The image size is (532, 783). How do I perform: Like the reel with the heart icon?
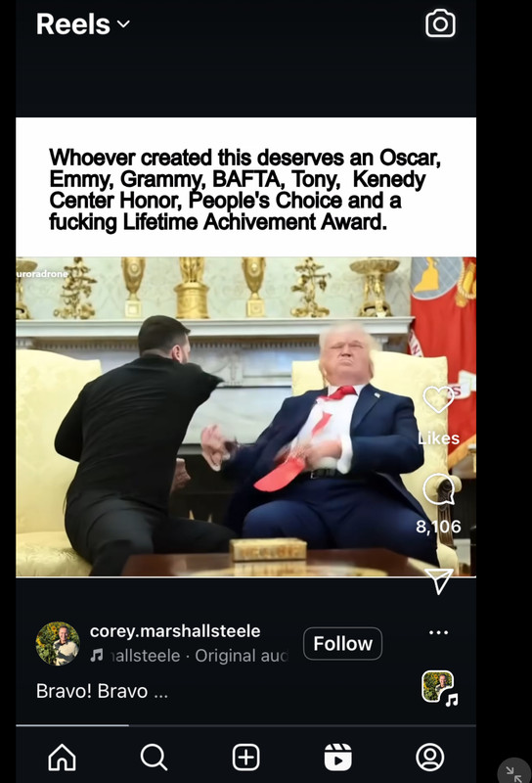point(438,398)
